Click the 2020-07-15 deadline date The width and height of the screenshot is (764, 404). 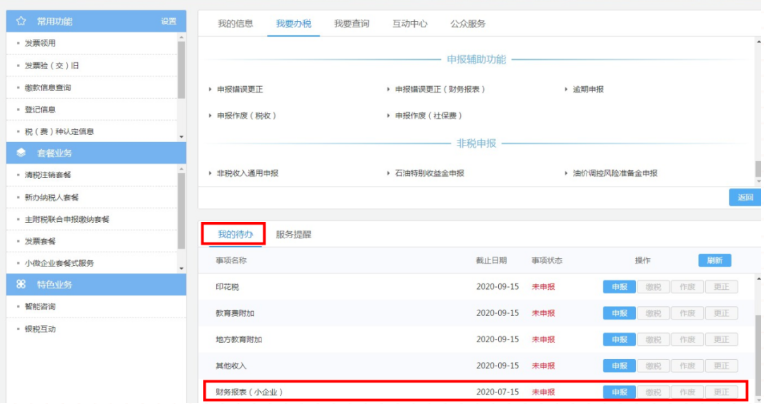point(497,392)
